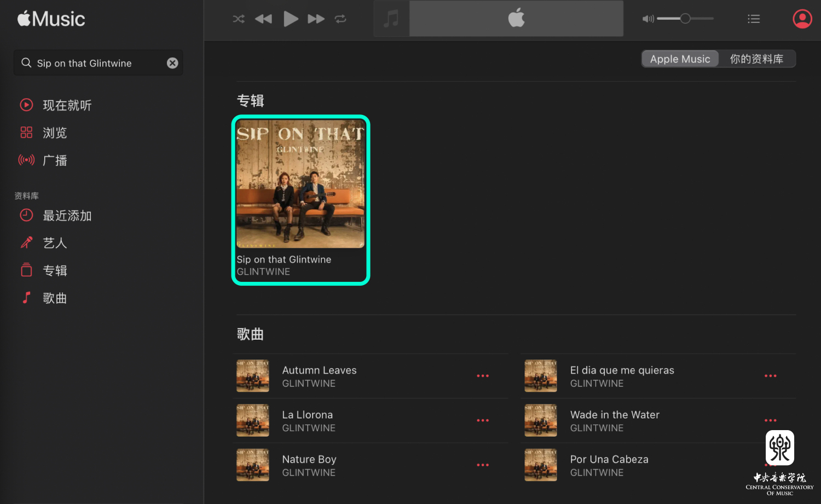Open more options for Autumn Leaves
The image size is (821, 504).
click(482, 376)
